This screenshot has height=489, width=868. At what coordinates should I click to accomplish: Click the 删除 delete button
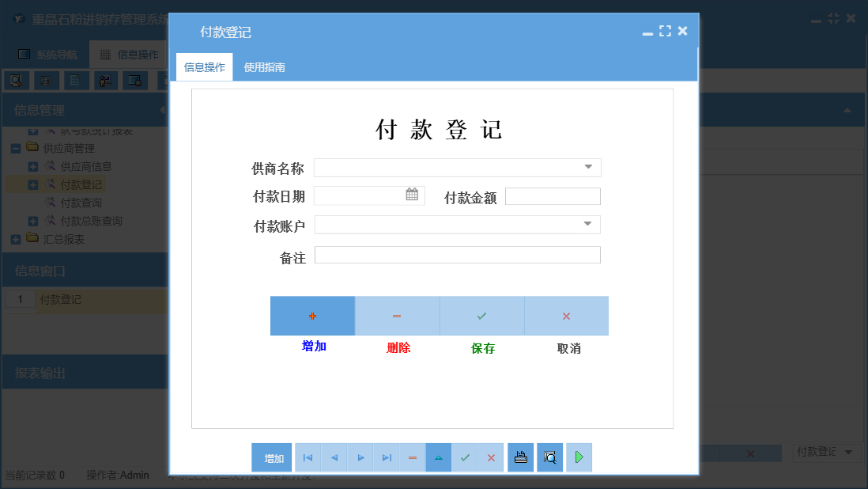click(x=397, y=316)
